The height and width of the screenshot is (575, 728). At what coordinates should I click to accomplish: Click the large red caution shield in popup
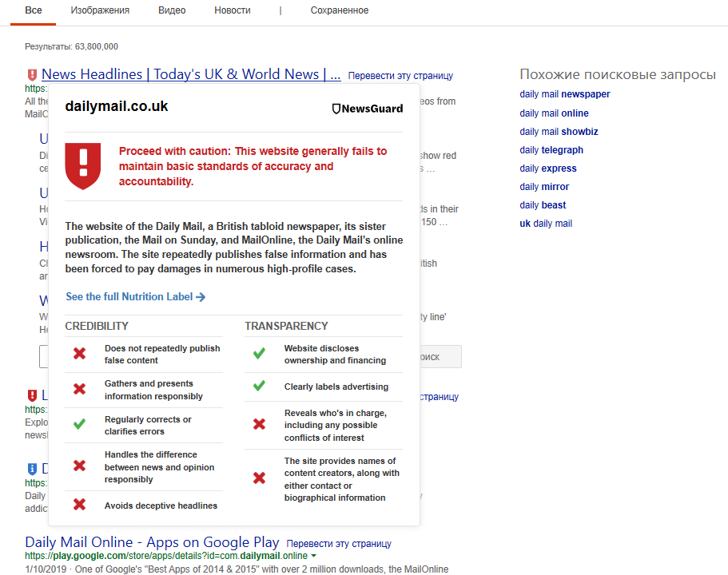(82, 166)
